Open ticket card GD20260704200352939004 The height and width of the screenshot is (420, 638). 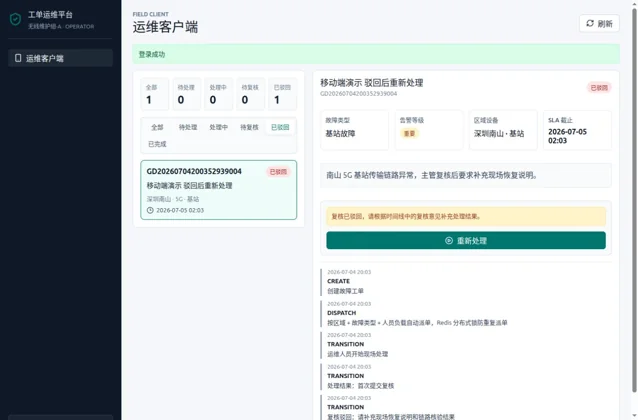coord(218,190)
